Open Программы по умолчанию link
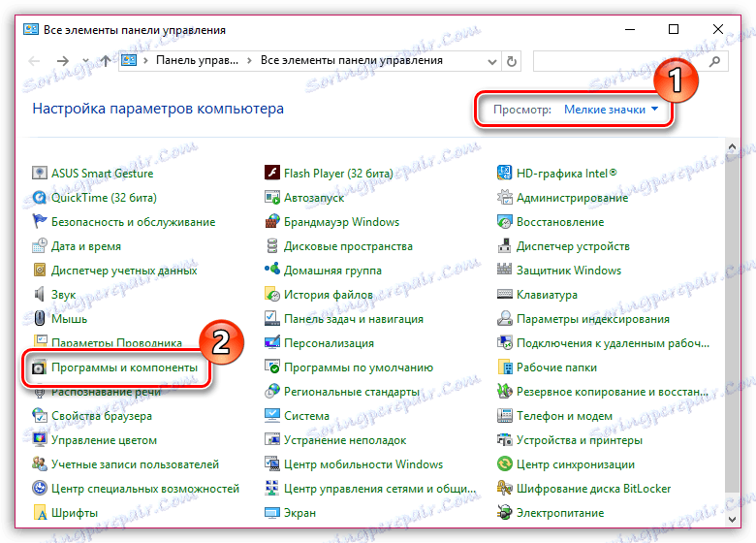Viewport: 756px width, 543px height. click(359, 367)
